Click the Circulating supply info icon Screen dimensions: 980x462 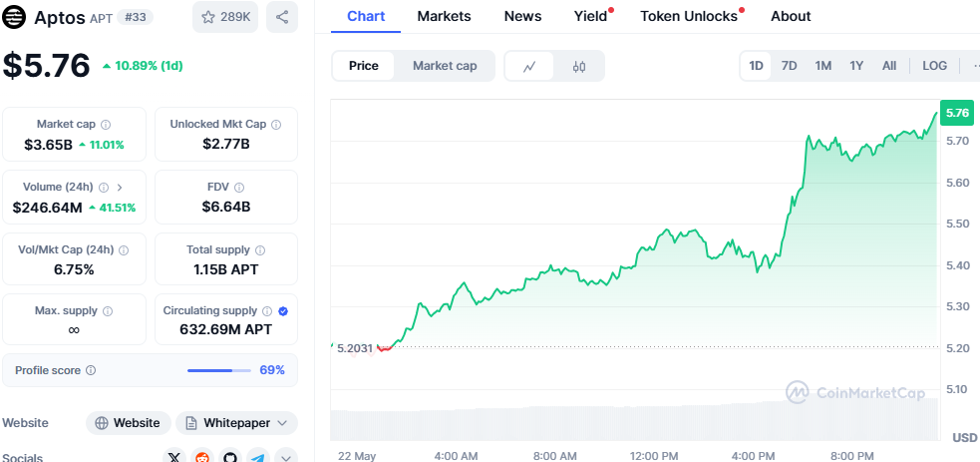coord(267,310)
